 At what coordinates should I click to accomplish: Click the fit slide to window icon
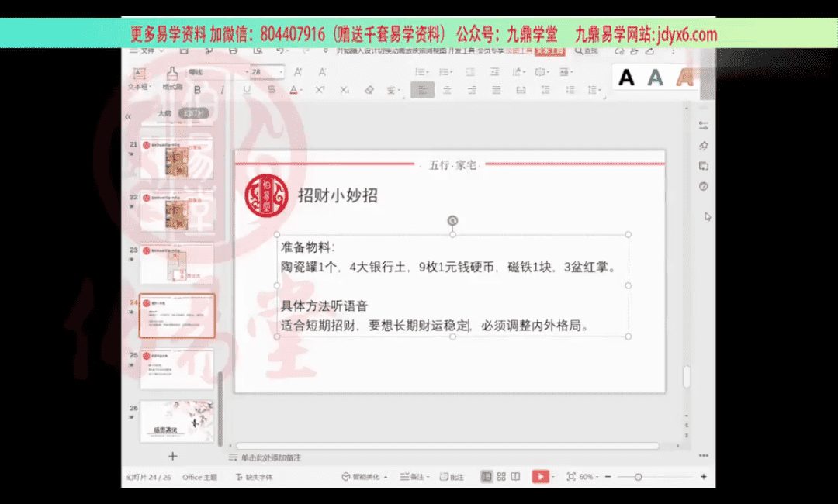(x=571, y=477)
